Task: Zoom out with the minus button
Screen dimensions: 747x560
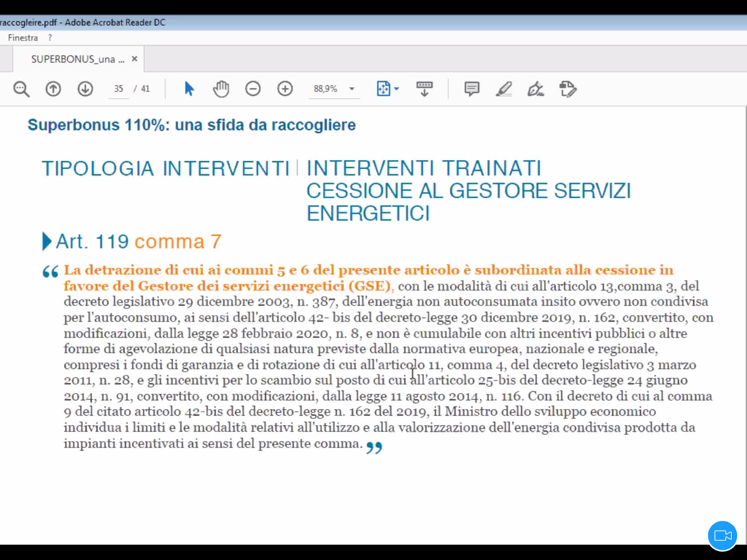Action: pos(253,89)
